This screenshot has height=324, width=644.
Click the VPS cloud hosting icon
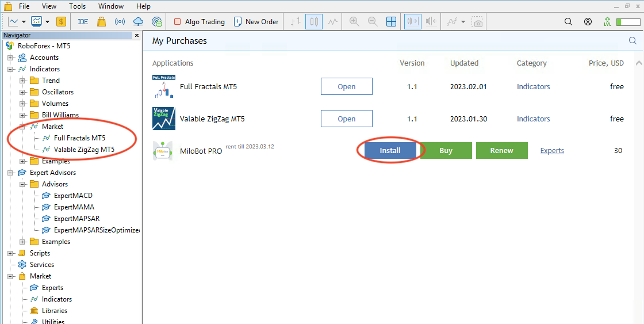[x=138, y=22]
